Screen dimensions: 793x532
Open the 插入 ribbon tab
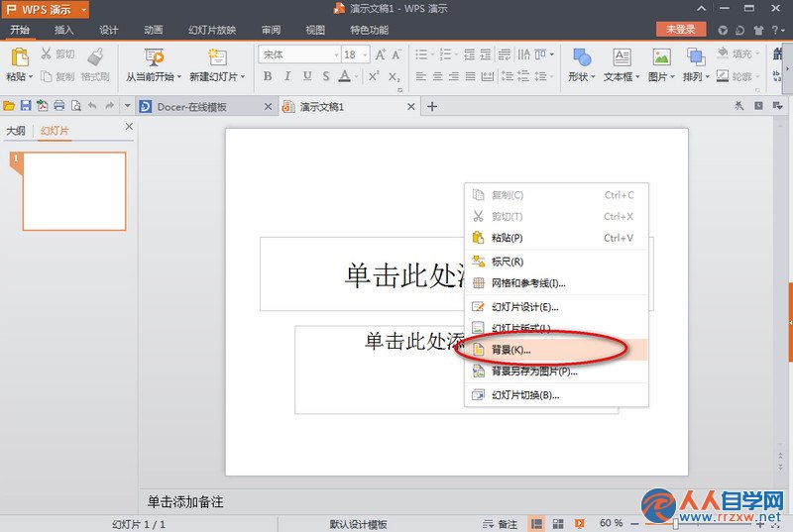click(63, 30)
